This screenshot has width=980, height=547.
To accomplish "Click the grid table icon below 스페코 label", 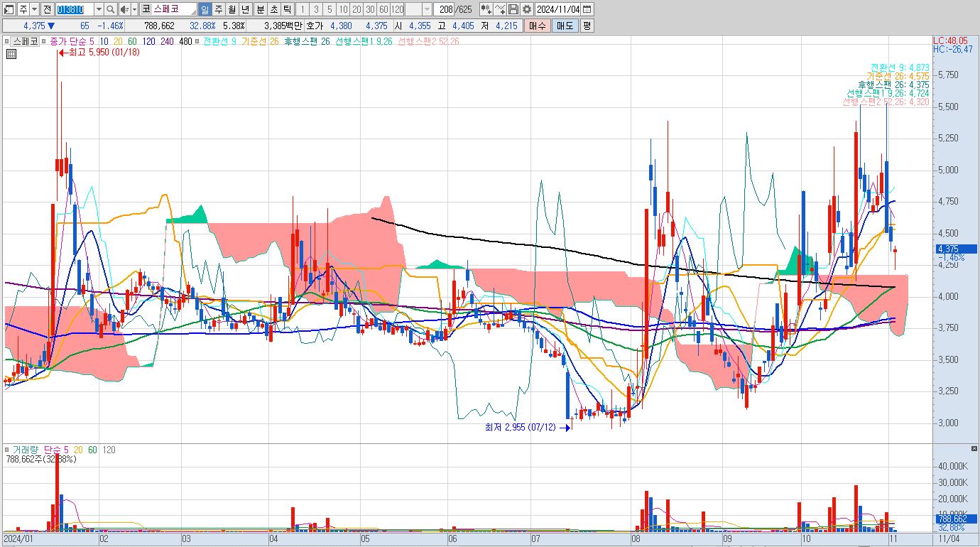I will [11, 53].
